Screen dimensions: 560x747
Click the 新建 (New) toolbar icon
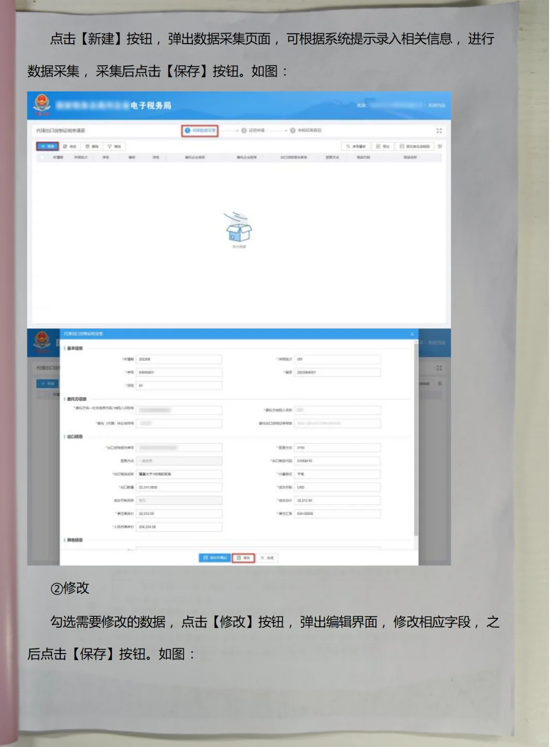click(x=47, y=146)
